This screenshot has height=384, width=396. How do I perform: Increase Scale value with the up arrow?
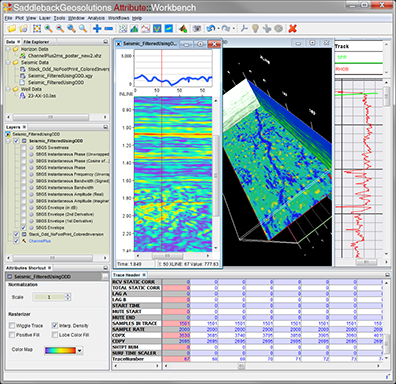coord(68,295)
